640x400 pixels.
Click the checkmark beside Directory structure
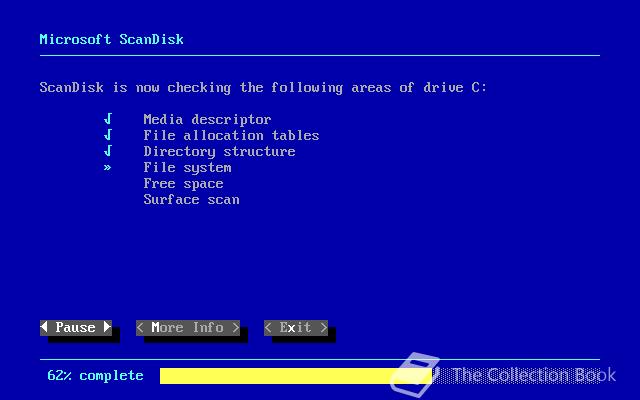click(108, 151)
